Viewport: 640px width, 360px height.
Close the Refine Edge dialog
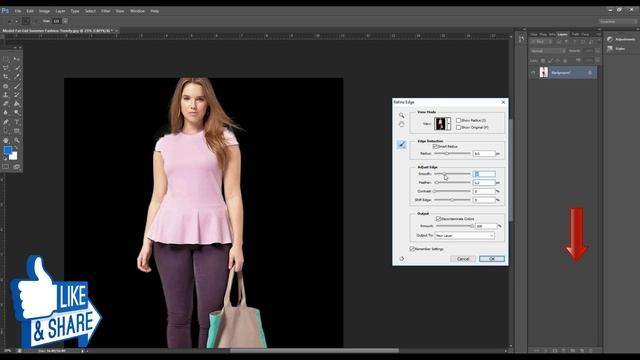pos(503,102)
